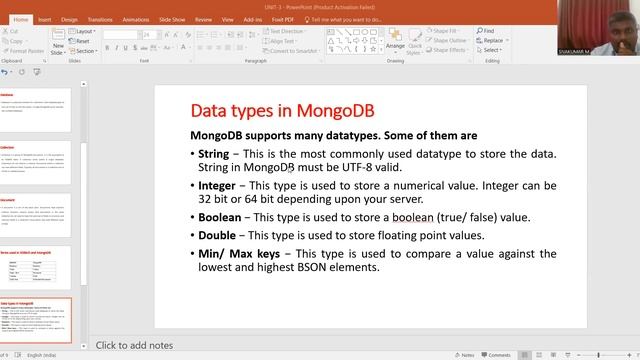Select the 'Terms used in SQL and MongoDB' slide thumbnail
640x360 pixels.
pyautogui.click(x=36, y=267)
